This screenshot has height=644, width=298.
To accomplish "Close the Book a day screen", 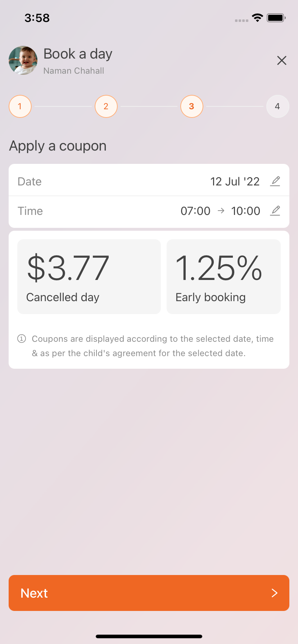I will click(282, 60).
